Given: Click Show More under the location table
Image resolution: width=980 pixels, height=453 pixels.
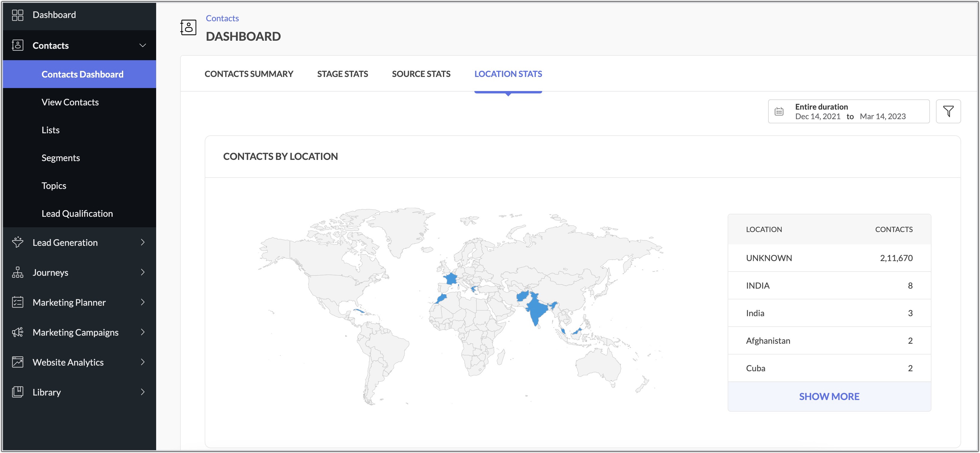Looking at the screenshot, I should 829,396.
